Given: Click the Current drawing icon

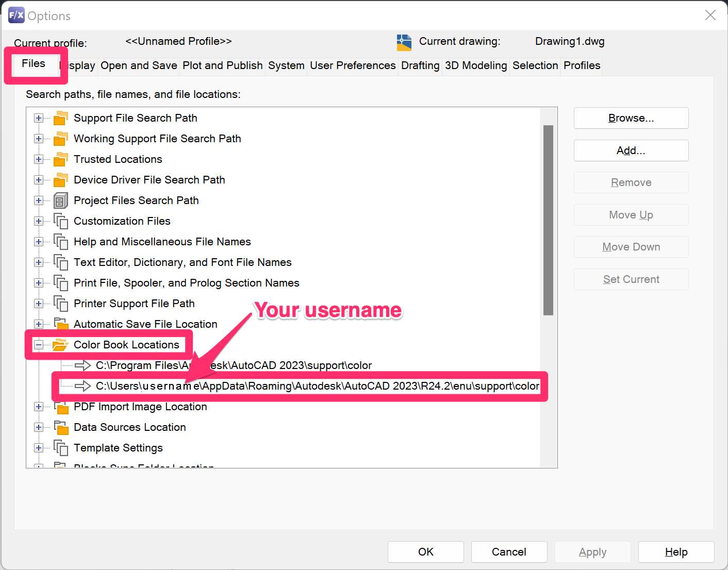Looking at the screenshot, I should pyautogui.click(x=404, y=42).
